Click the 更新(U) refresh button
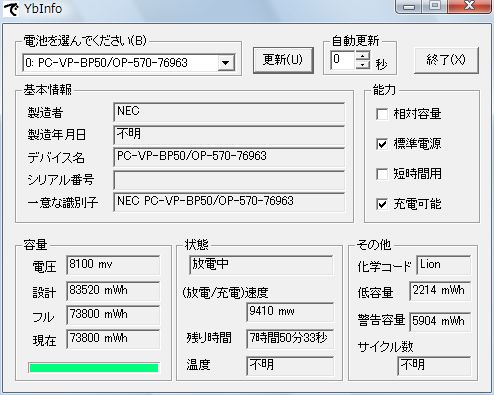The image size is (494, 395). (x=283, y=60)
